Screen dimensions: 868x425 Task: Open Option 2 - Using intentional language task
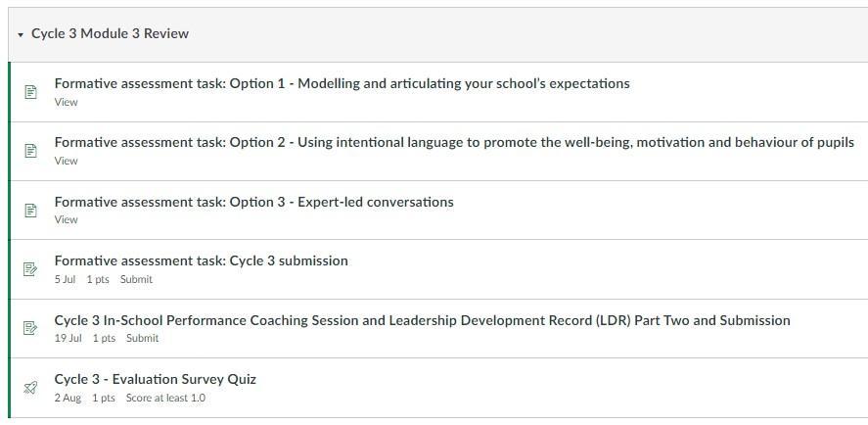454,142
